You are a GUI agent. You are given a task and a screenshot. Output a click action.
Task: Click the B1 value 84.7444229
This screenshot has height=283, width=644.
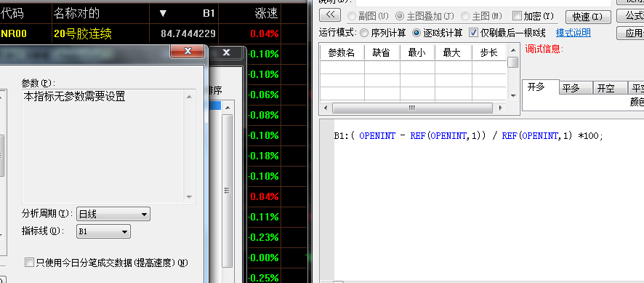coord(188,33)
